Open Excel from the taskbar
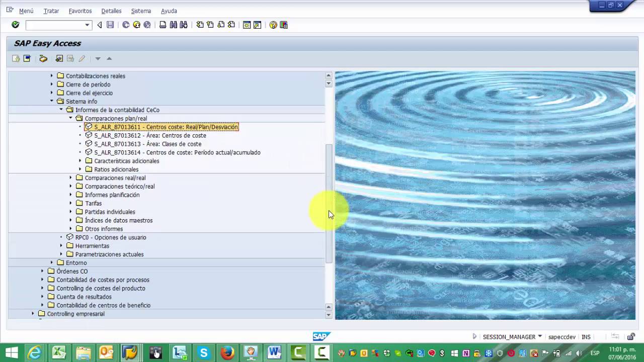This screenshot has height=362, width=644. tap(59, 353)
